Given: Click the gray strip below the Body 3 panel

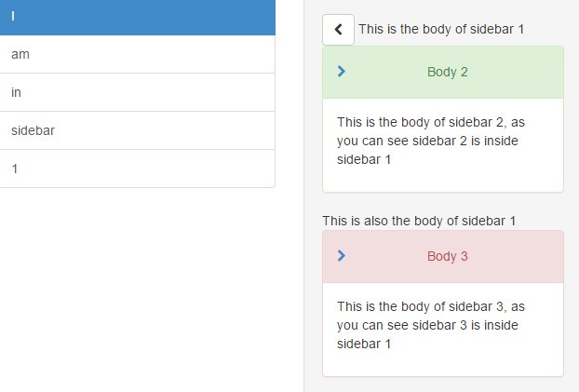Looking at the screenshot, I should 442,385.
